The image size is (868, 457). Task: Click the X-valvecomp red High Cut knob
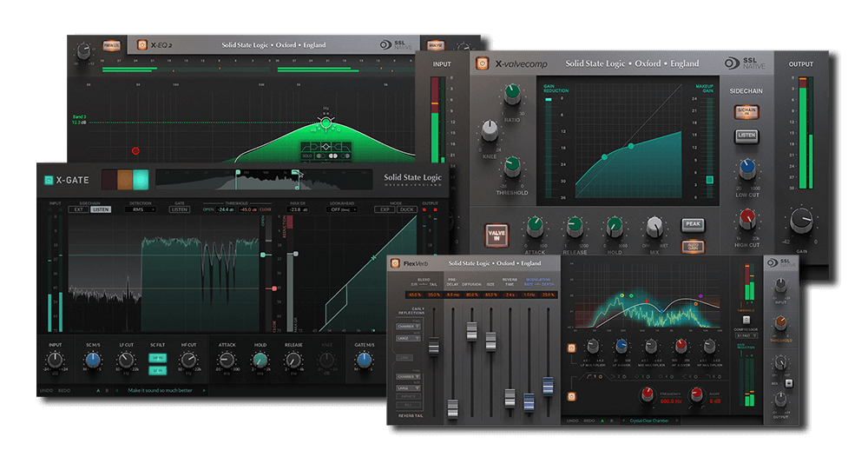click(x=746, y=219)
